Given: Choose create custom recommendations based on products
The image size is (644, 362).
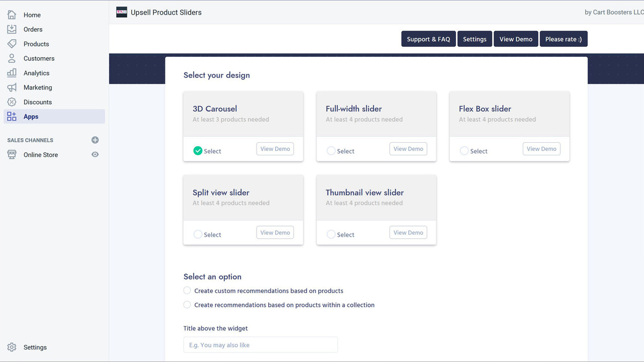Looking at the screenshot, I should 187,290.
